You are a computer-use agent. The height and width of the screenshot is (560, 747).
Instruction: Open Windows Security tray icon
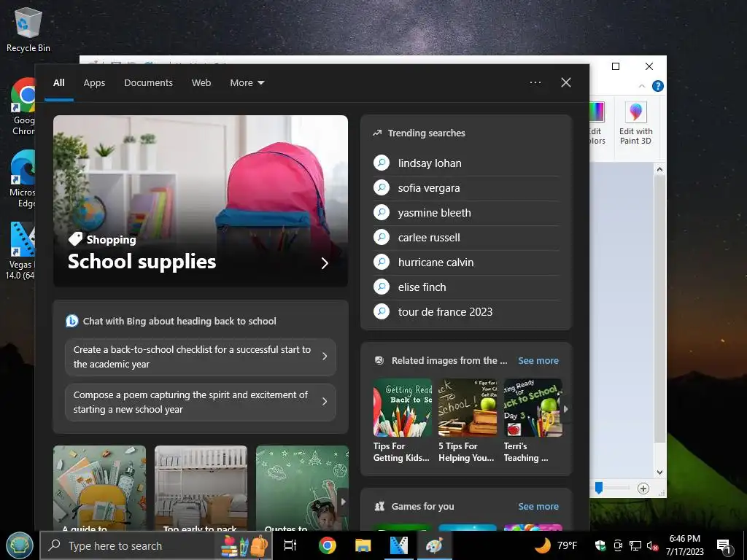[601, 545]
